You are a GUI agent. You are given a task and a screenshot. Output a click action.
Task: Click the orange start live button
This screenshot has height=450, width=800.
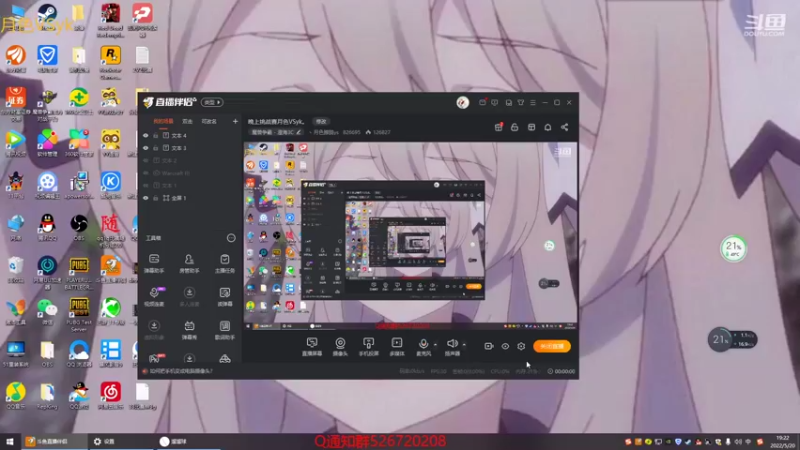click(x=552, y=346)
